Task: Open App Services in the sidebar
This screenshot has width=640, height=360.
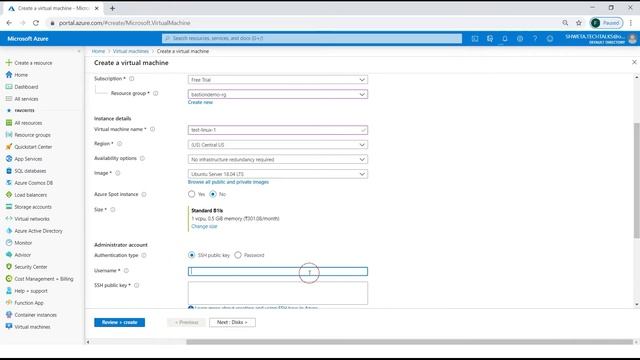Action: (28, 159)
